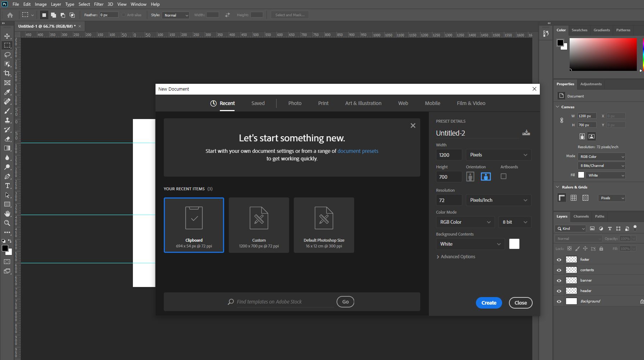Viewport: 644px width, 360px height.
Task: Click the filter for type layers icon
Action: [x=610, y=229]
